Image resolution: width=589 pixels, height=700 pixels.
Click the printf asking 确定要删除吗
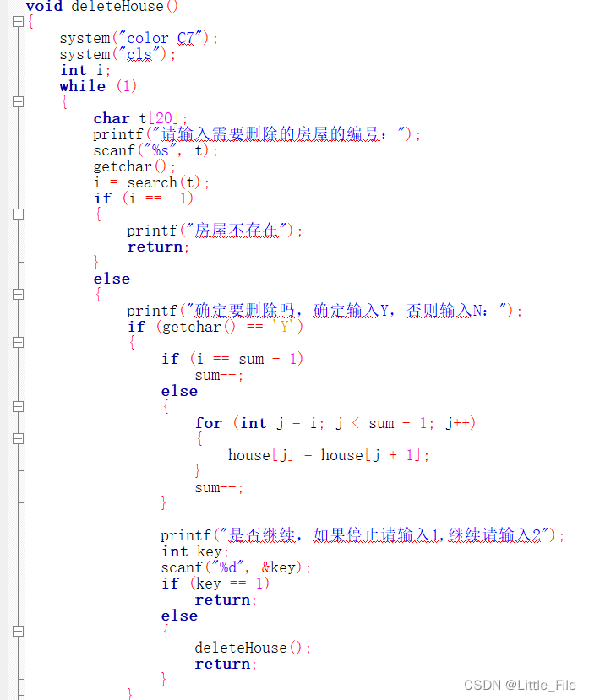click(x=324, y=310)
